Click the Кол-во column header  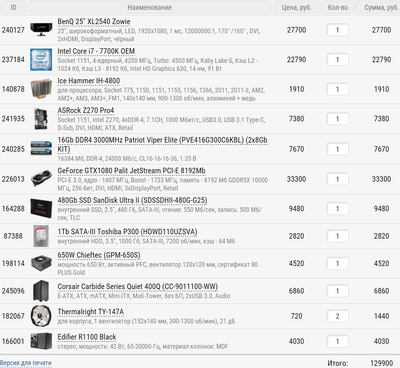tap(338, 7)
